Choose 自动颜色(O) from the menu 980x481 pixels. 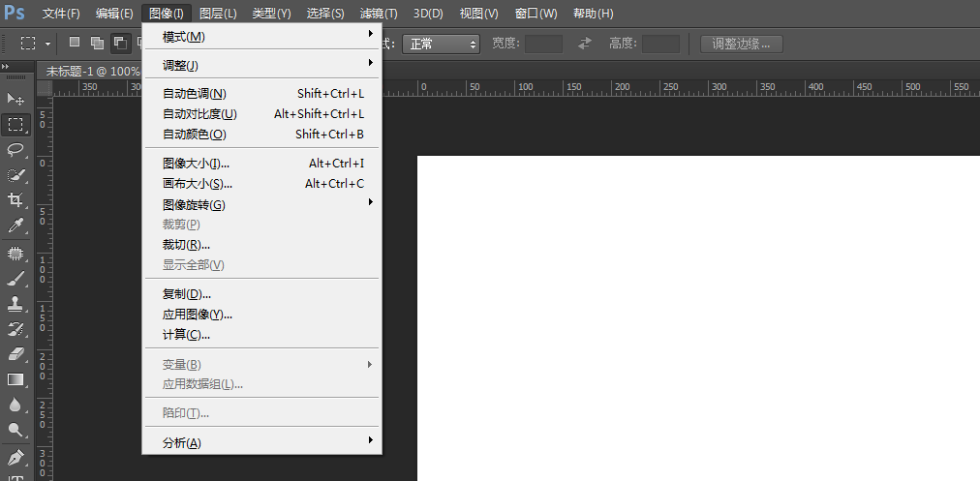(x=262, y=134)
